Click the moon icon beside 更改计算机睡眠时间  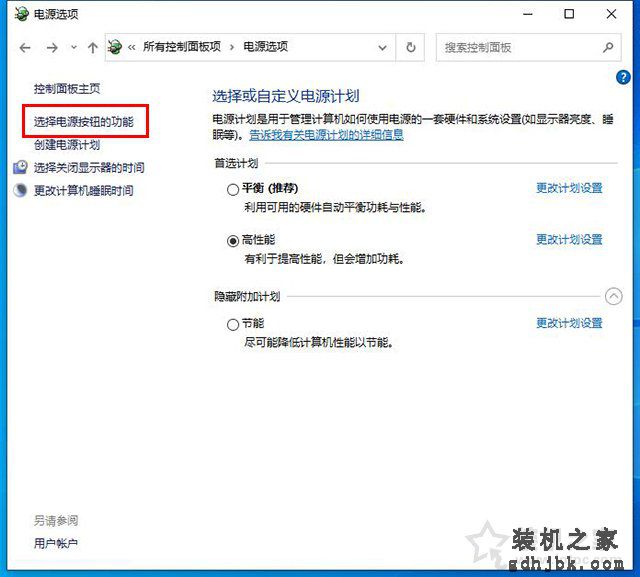[20, 190]
